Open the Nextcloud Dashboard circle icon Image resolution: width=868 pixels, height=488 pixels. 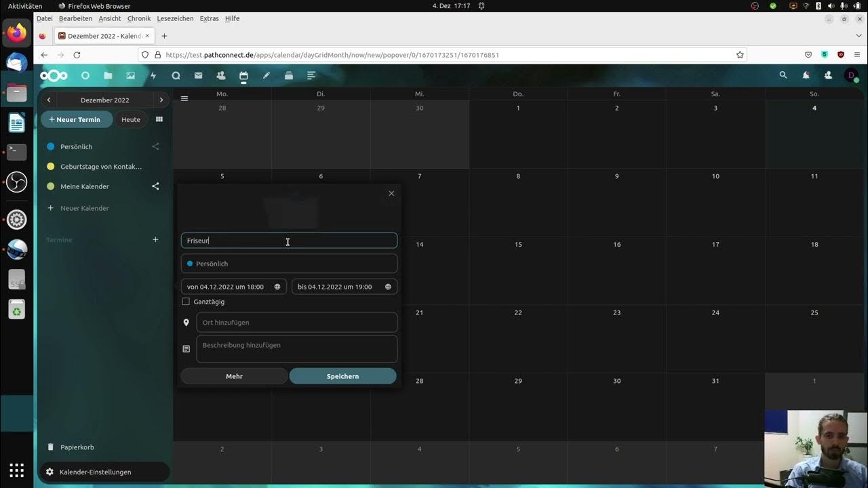coord(85,76)
